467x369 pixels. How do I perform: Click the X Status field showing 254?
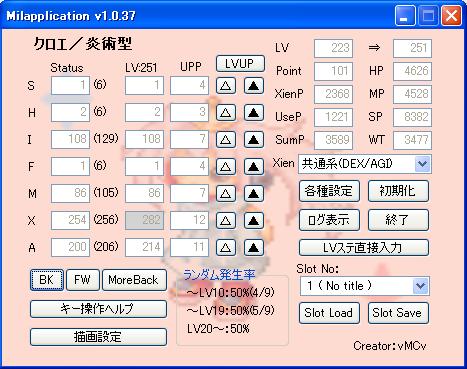tap(70, 220)
